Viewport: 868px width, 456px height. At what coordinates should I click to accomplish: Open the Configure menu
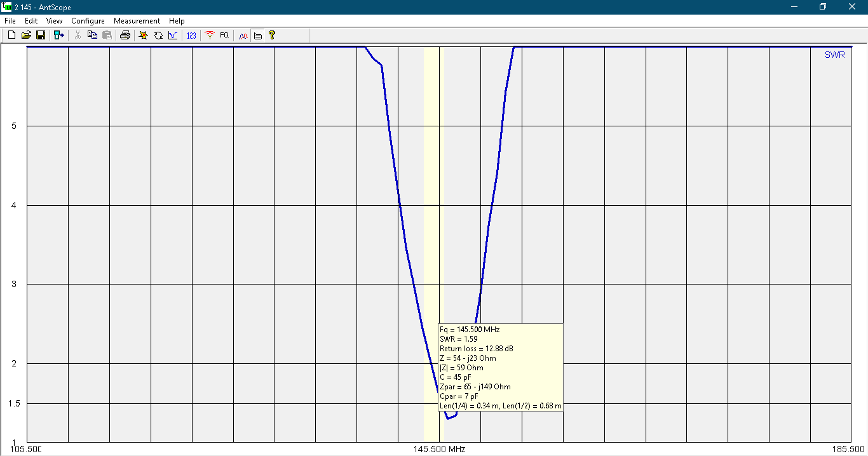tap(88, 21)
